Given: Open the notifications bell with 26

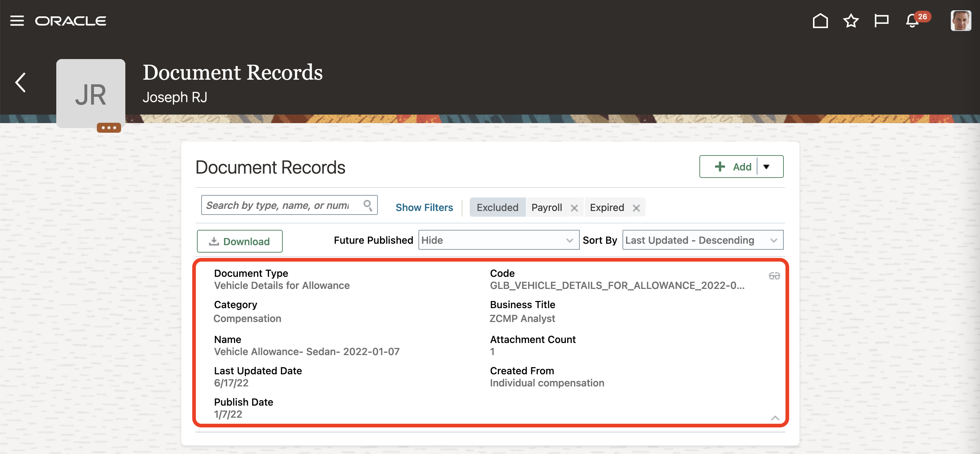Looking at the screenshot, I should (x=913, y=21).
